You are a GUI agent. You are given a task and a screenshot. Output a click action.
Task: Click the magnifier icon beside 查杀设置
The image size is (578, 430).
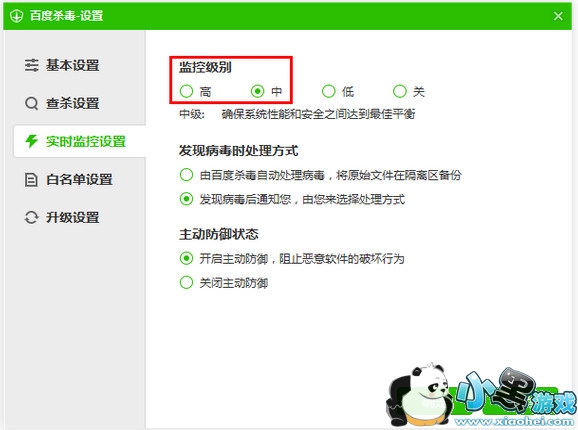31,104
